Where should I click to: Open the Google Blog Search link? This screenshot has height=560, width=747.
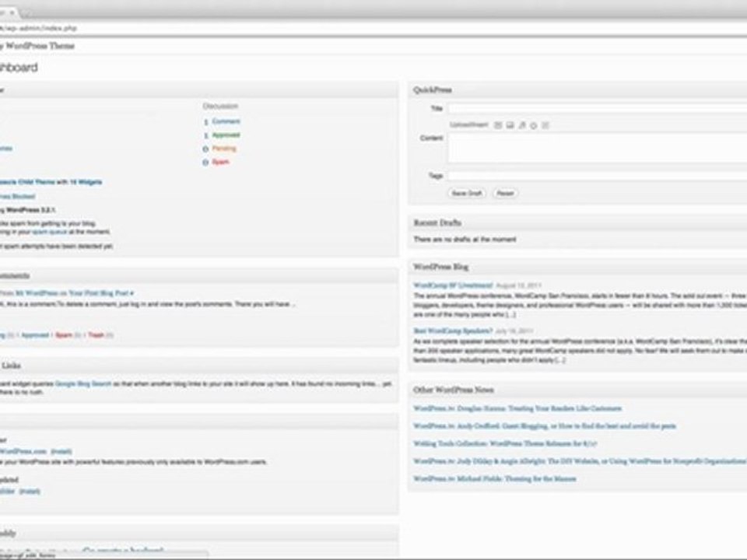tap(83, 383)
